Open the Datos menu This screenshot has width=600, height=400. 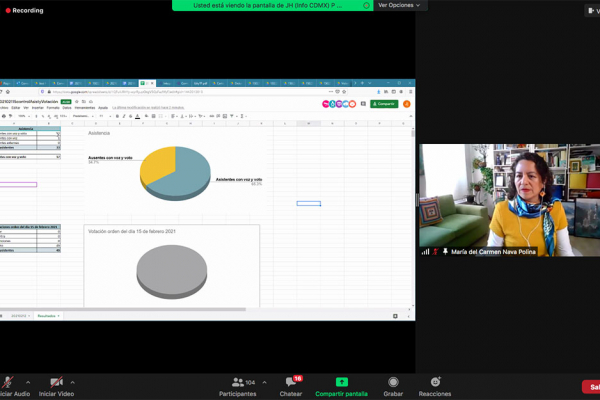tap(67, 108)
